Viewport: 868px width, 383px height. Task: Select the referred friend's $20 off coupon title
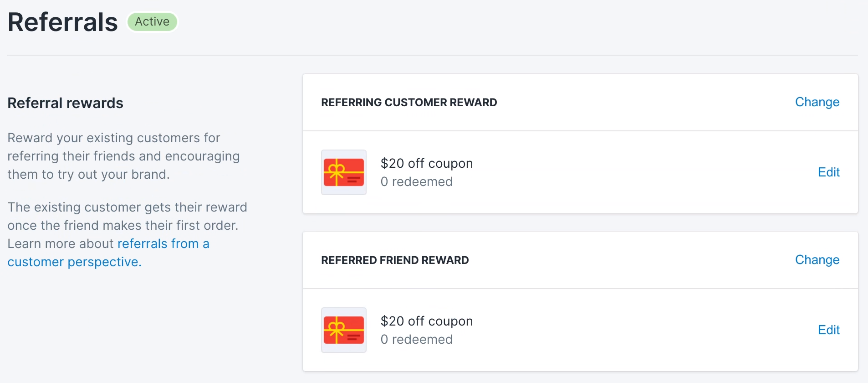427,321
